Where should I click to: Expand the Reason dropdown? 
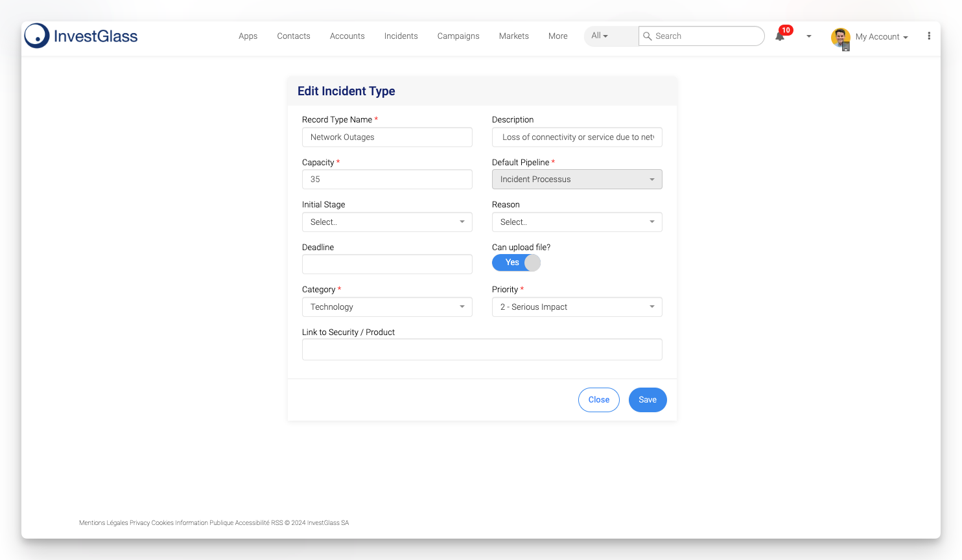[577, 222]
